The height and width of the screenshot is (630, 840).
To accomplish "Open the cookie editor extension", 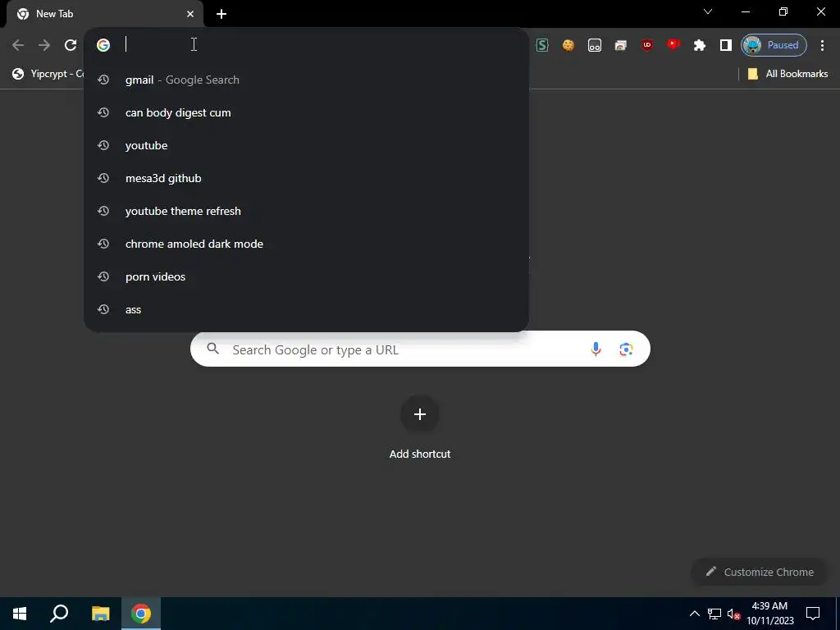I will tap(568, 45).
